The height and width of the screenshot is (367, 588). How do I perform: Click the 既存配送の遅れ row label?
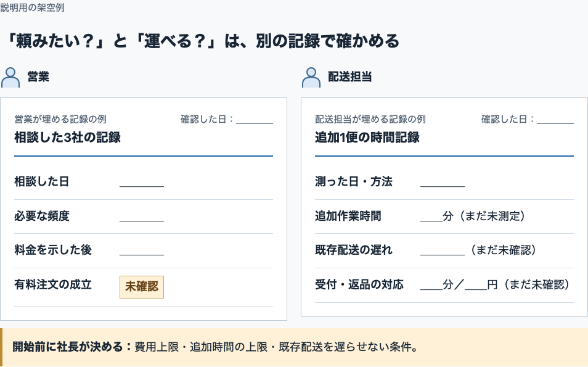(x=354, y=250)
